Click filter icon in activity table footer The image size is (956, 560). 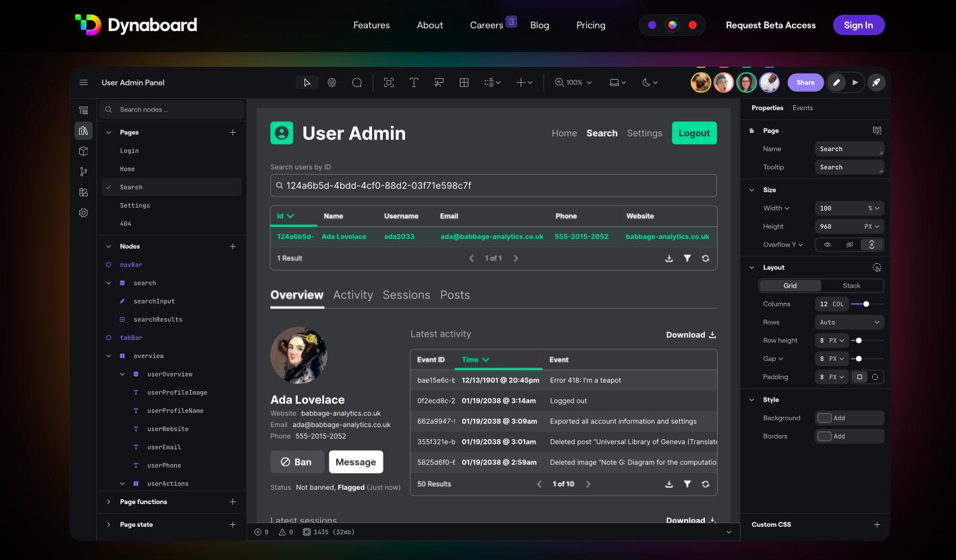[687, 484]
